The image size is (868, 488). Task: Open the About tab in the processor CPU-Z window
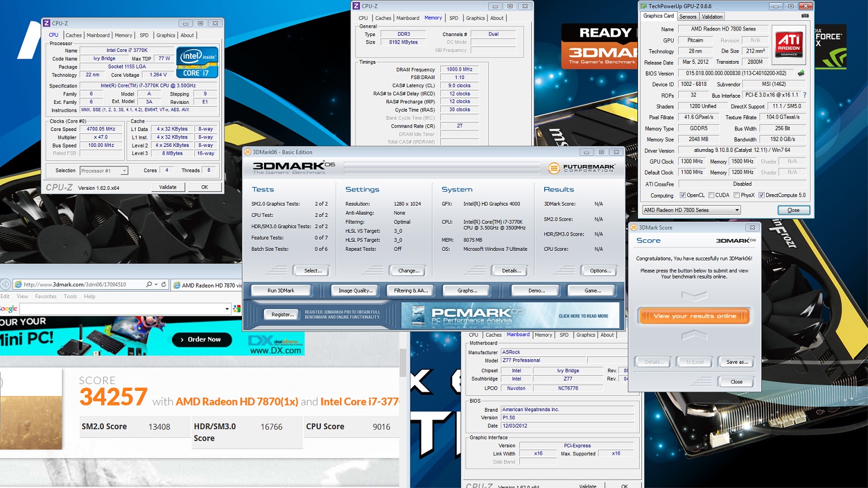(x=187, y=35)
